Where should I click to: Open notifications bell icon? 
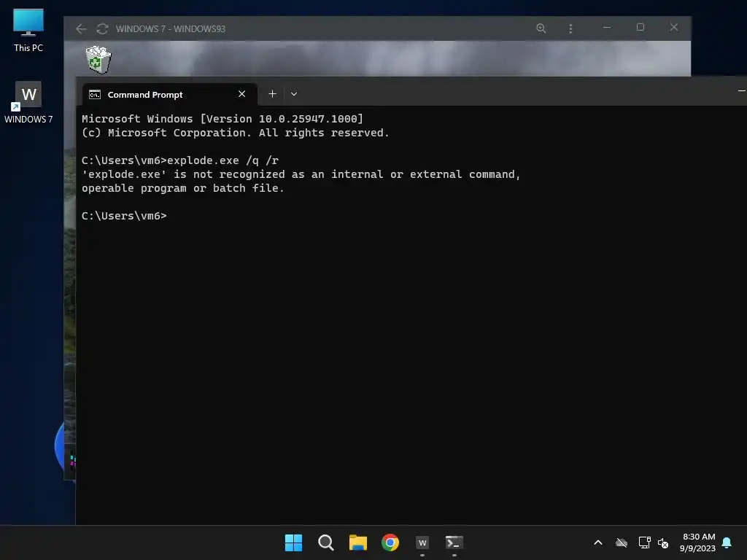[x=727, y=542]
